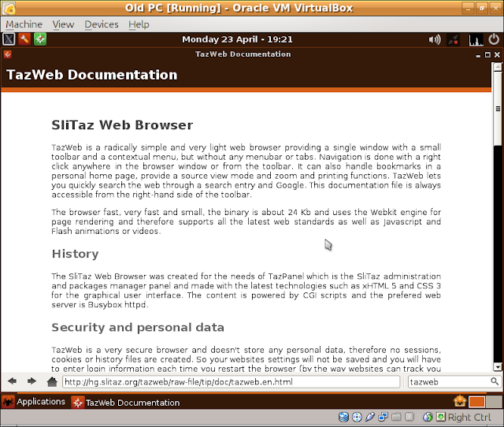Click the Security and personal data heading
Viewport: 504px width, 427px height.
pyautogui.click(x=138, y=327)
